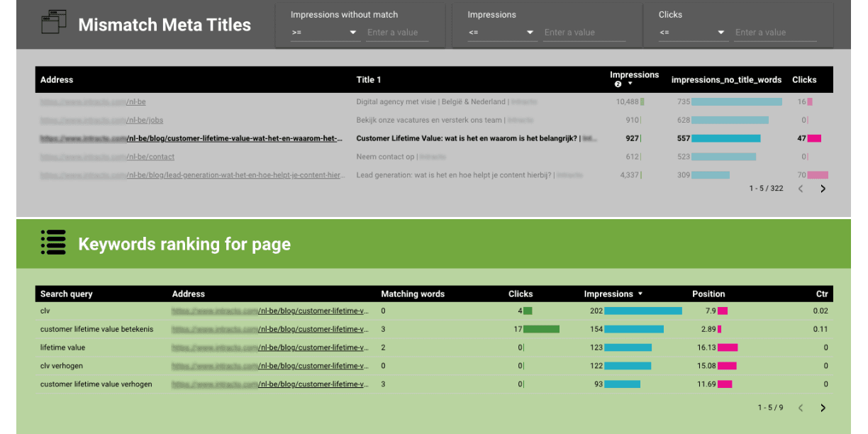
Task: Sort by Title 1 column header
Action: tap(369, 80)
